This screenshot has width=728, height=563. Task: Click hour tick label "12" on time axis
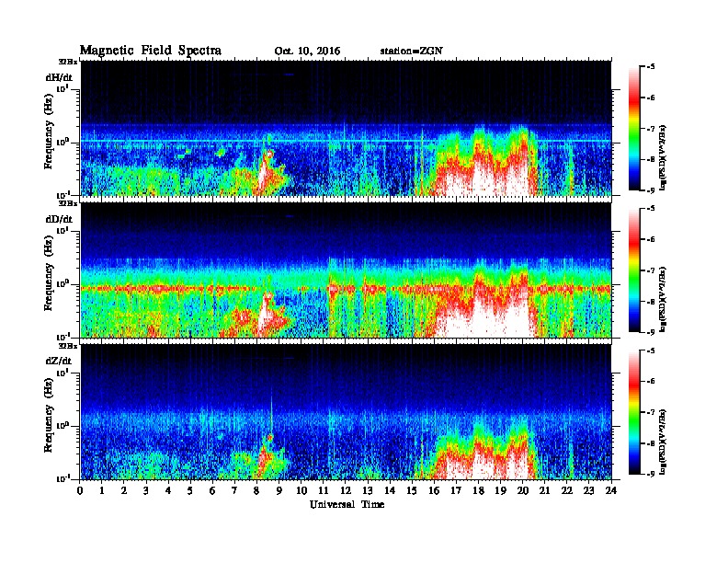346,490
